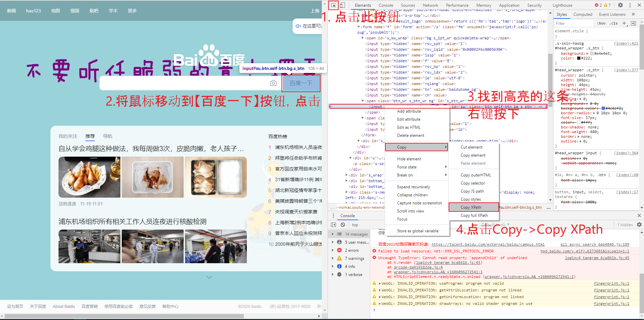The image size is (644, 320).
Task: Select user messages icon in console sidebar
Action: (x=339, y=242)
